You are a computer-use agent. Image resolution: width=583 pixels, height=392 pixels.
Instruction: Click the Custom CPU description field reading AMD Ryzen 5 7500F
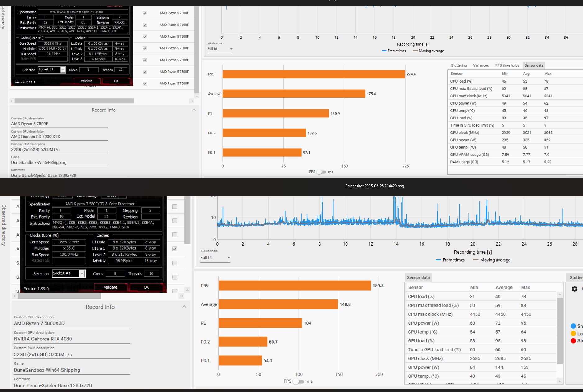tap(59, 124)
